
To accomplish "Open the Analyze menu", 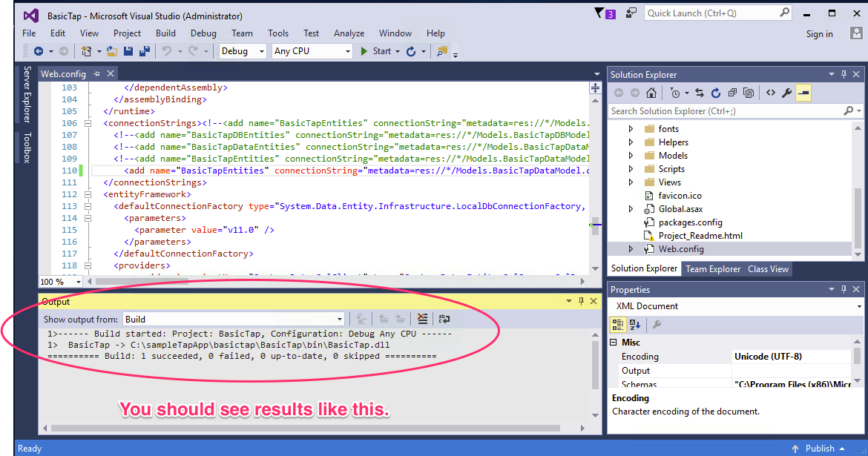I will [x=349, y=33].
